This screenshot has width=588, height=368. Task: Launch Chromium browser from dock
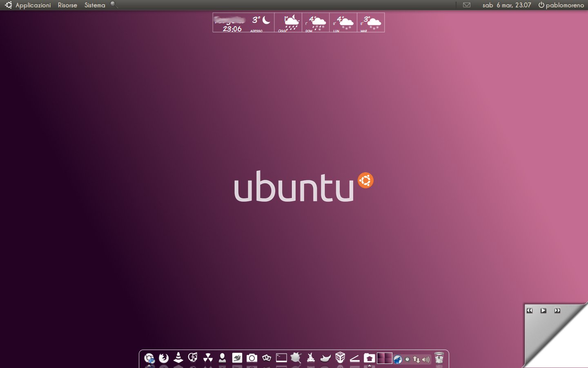(x=149, y=358)
